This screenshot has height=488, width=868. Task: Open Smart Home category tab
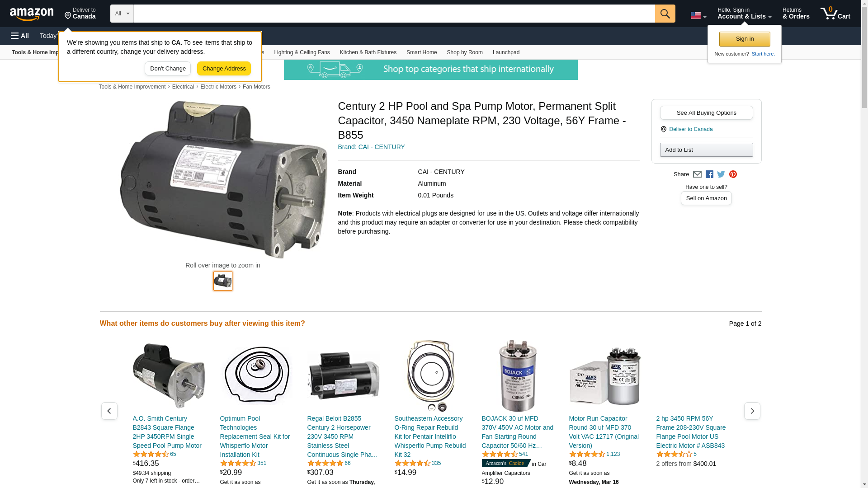point(421,52)
